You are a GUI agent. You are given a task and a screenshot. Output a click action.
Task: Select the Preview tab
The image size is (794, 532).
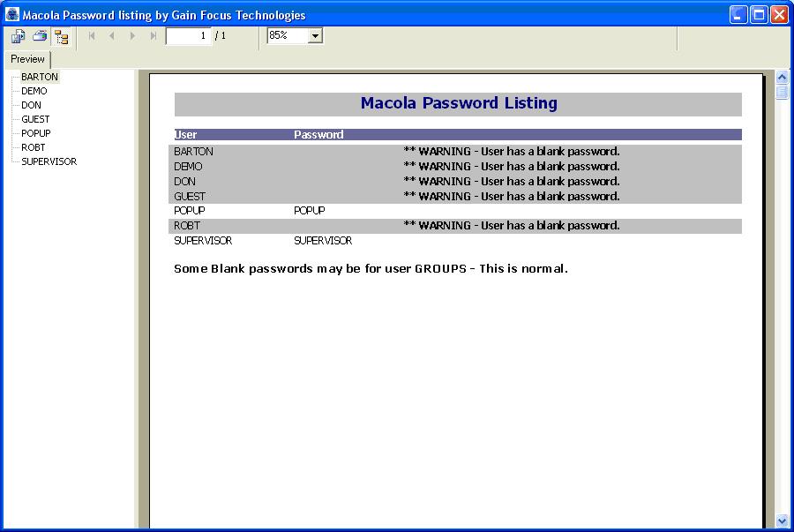[x=27, y=59]
